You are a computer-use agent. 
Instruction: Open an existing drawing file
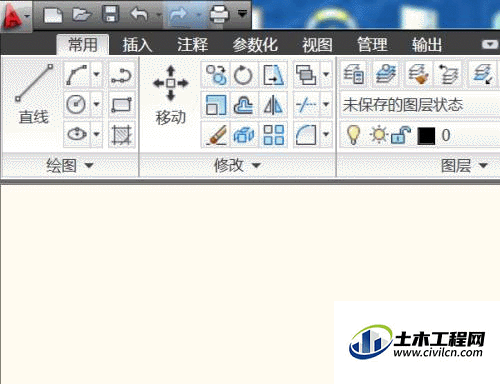82,15
